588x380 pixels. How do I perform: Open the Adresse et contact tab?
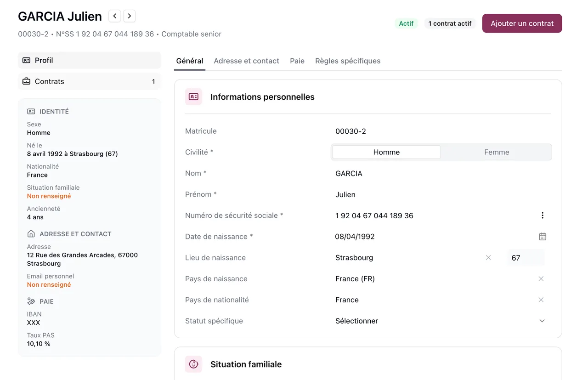[x=247, y=61]
